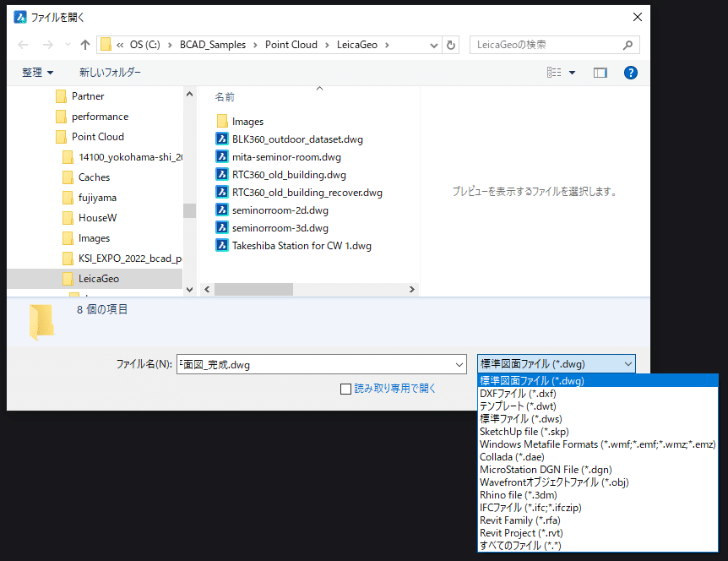Click file list scroll left arrow
728x561 pixels.
click(207, 289)
